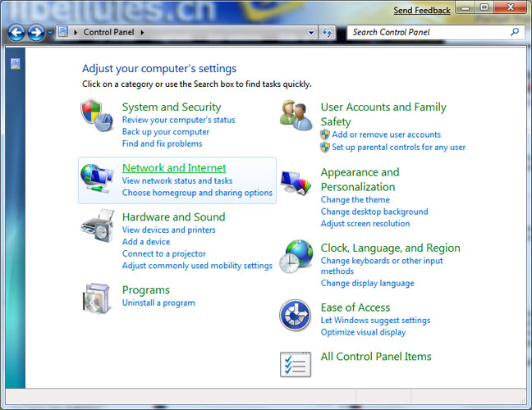The width and height of the screenshot is (532, 410).
Task: Open Ease of Access category
Action: point(355,307)
